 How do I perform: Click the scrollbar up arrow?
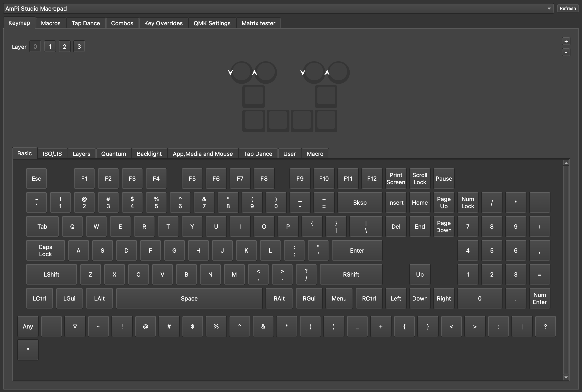tap(566, 163)
